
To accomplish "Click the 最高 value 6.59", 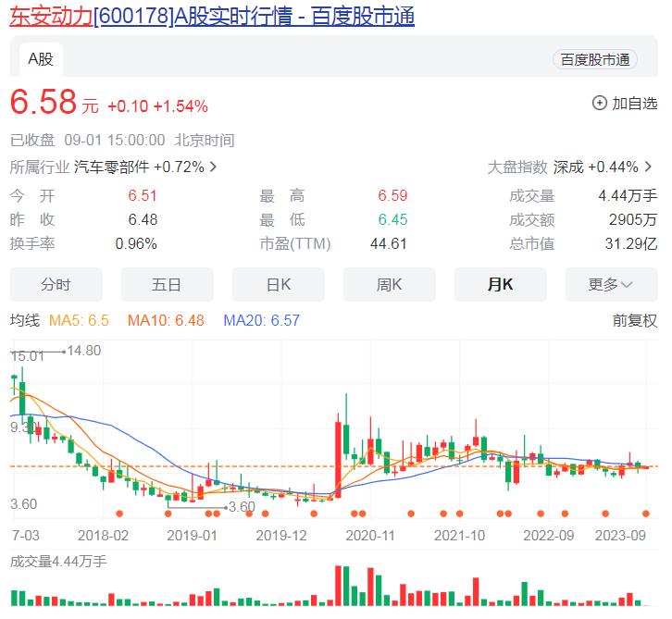I will [392, 196].
